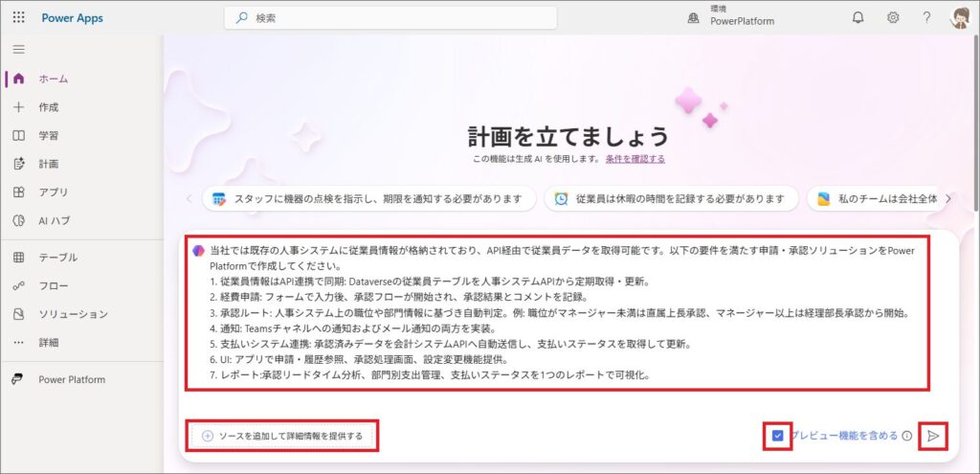
Task: Click the 計画を立てましょう heading
Action: coord(568,136)
